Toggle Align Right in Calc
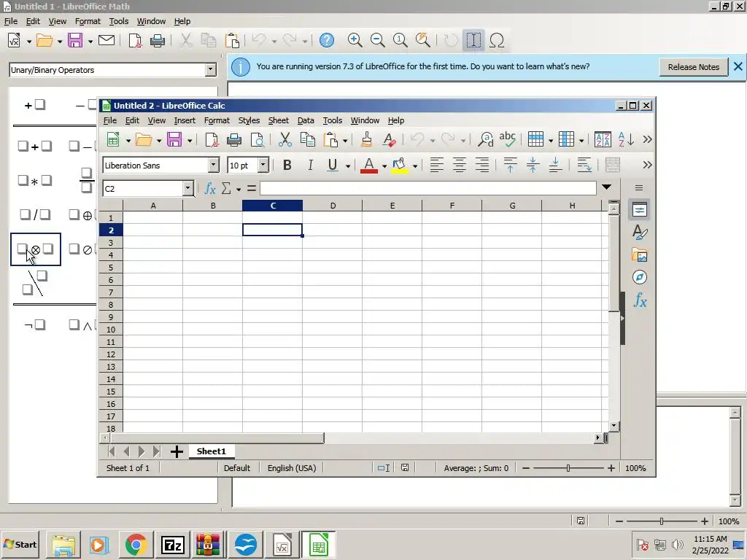 482,166
